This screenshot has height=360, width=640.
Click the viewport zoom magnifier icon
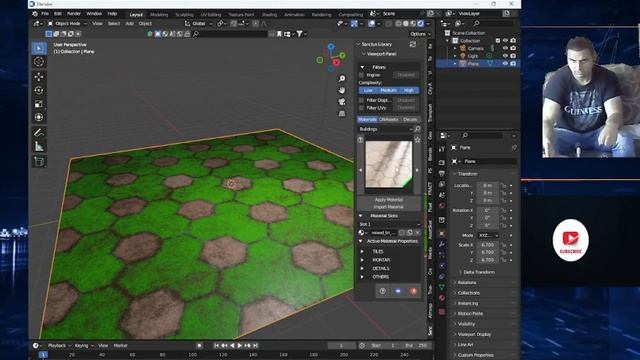tap(342, 78)
